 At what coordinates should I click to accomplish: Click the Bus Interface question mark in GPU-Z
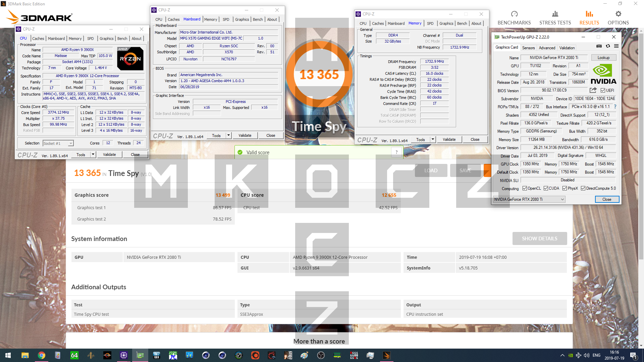[615, 107]
